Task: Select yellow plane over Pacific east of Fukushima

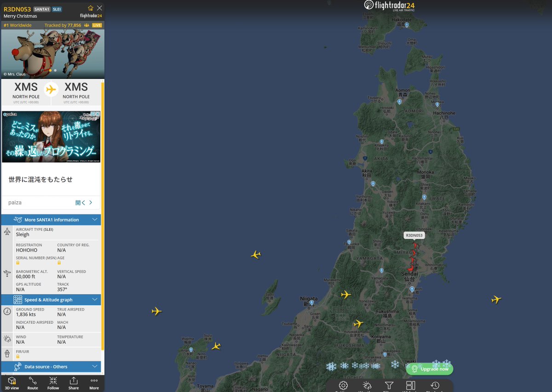Action: 496,300
